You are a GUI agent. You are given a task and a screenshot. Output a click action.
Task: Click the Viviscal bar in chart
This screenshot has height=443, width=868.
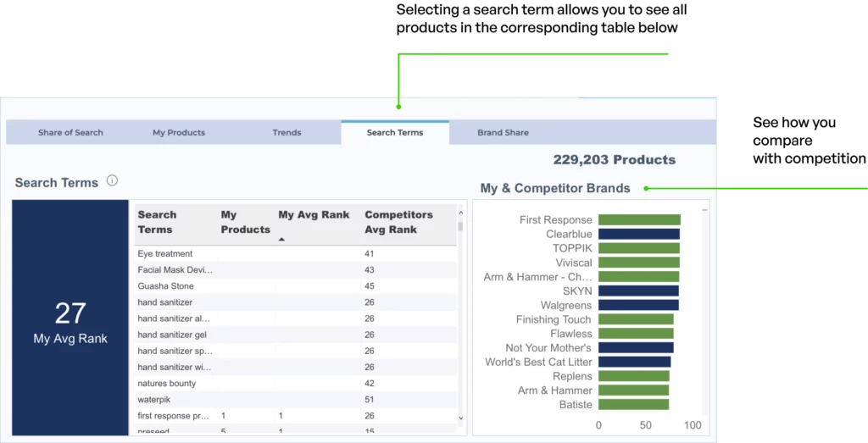click(x=639, y=263)
